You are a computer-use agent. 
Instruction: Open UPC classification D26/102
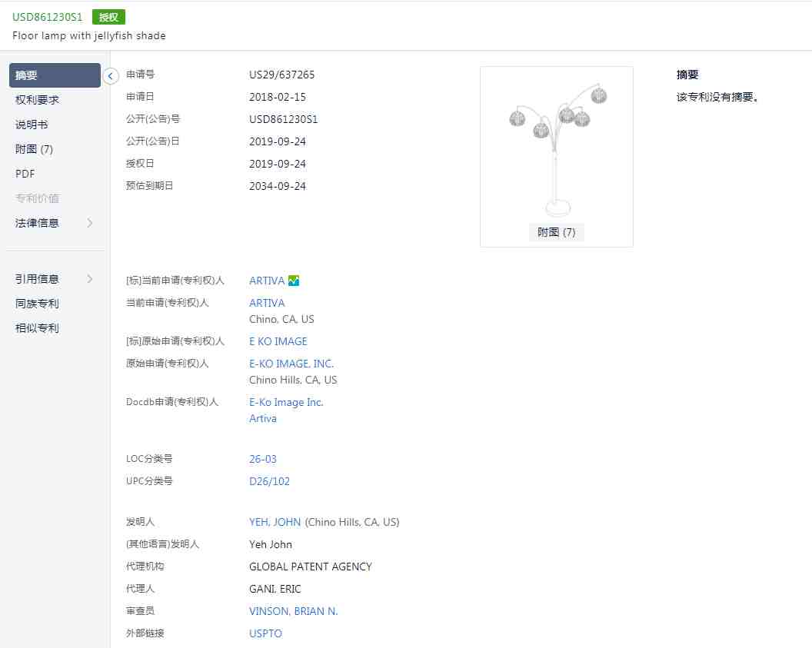[269, 481]
